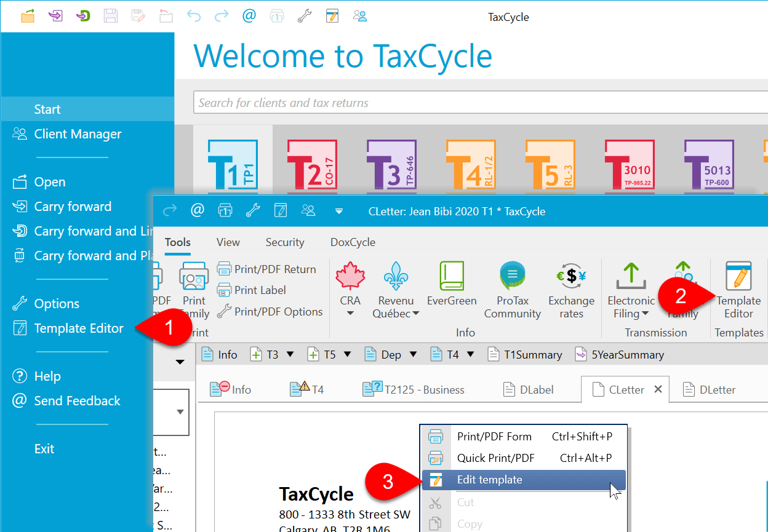Click the Template Editor icon in CLetter window titlebar

point(280,211)
